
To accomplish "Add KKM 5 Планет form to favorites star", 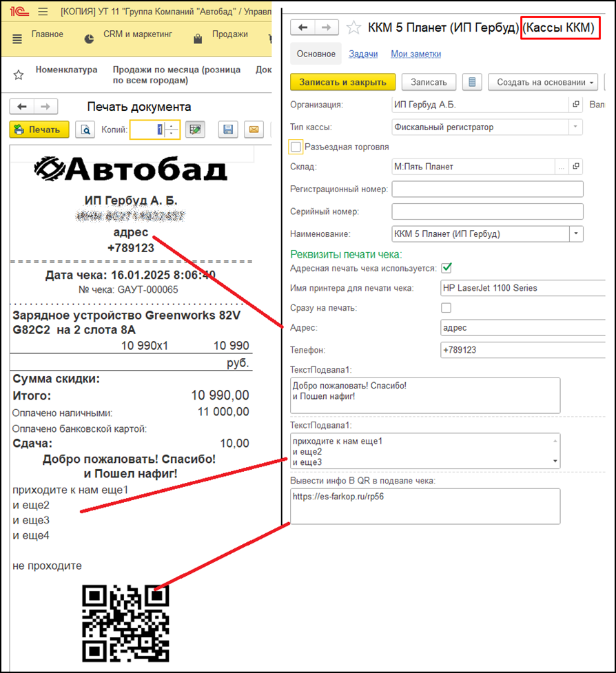I will (353, 28).
